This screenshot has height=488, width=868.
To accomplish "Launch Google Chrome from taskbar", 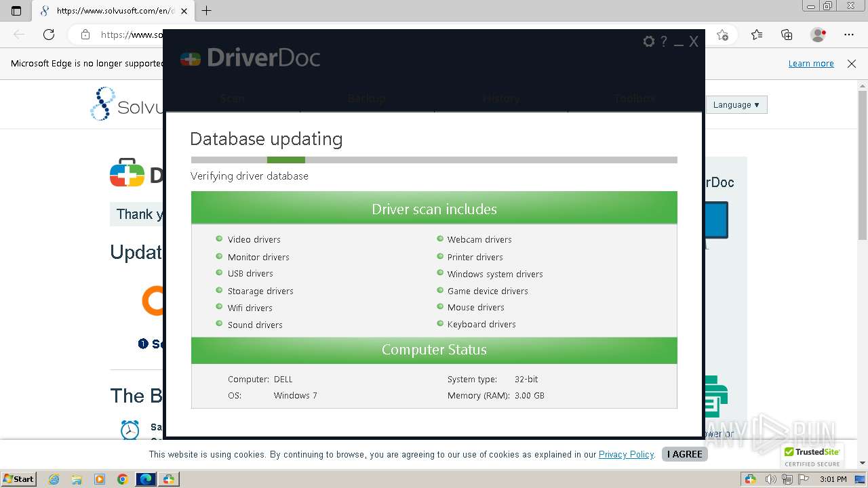I will (x=122, y=479).
